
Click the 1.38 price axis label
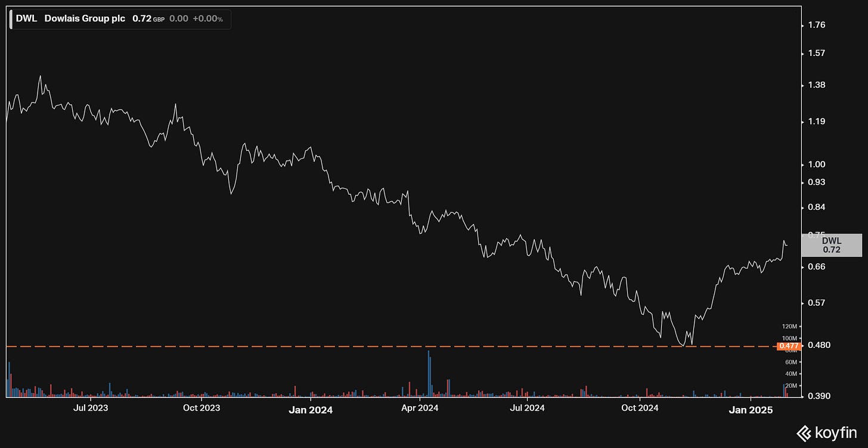(x=816, y=85)
